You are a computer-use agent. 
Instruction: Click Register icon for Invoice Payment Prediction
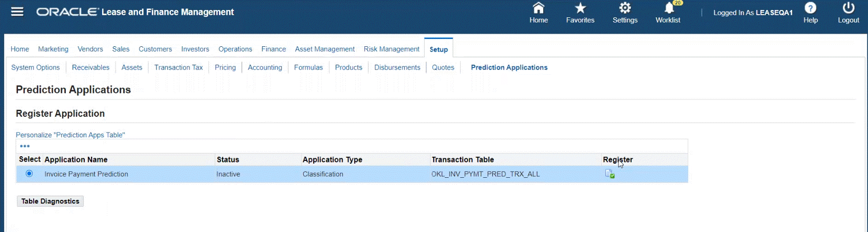[610, 174]
